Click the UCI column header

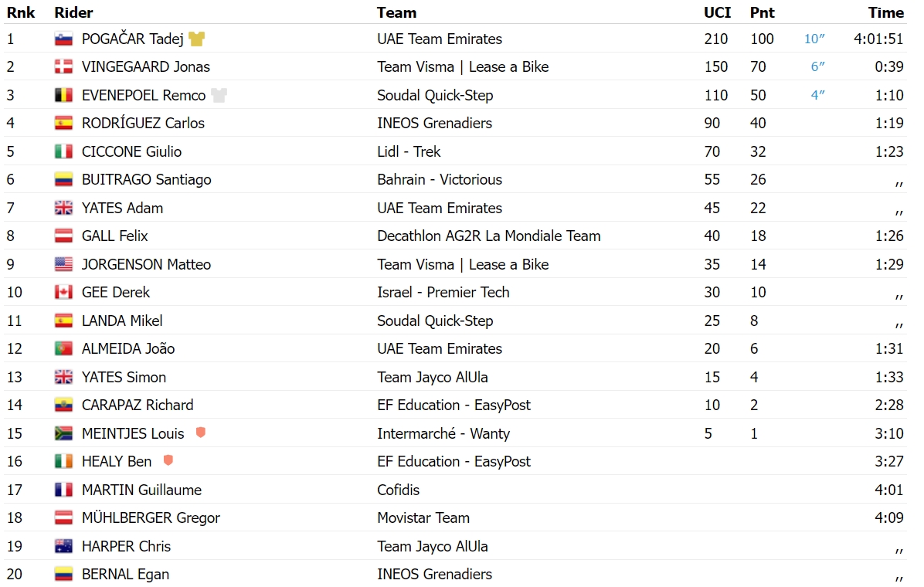pyautogui.click(x=717, y=12)
